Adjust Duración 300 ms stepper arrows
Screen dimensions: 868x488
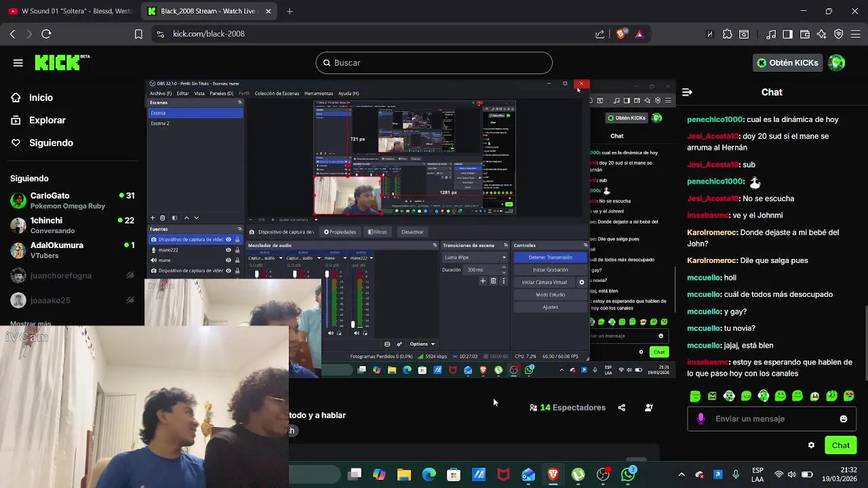pyautogui.click(x=503, y=270)
